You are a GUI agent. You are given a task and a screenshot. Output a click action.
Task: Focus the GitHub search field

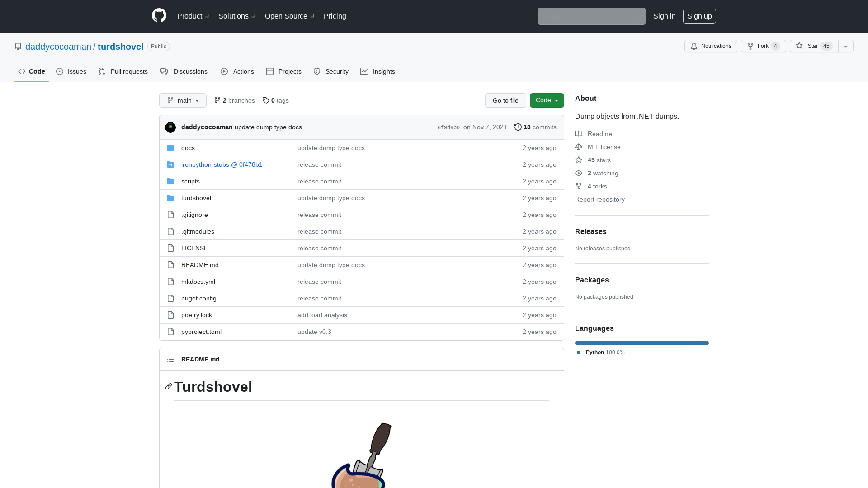tap(591, 16)
